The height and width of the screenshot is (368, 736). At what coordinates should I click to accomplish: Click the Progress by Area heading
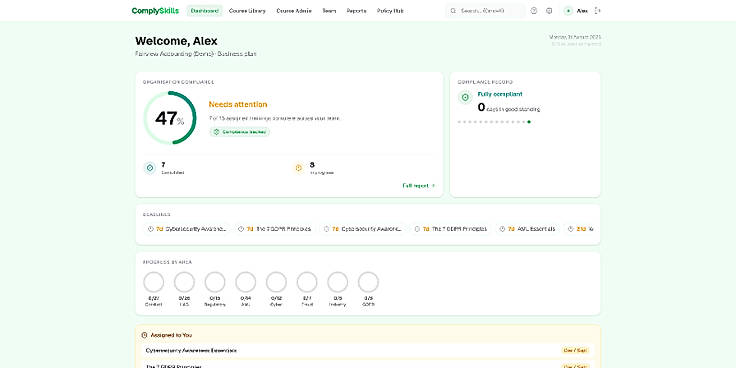(168, 262)
